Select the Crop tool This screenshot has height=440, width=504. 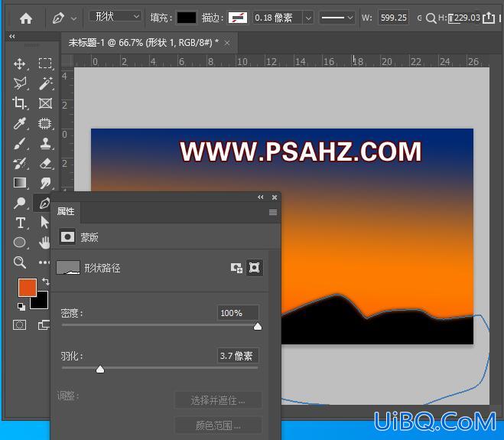point(20,103)
